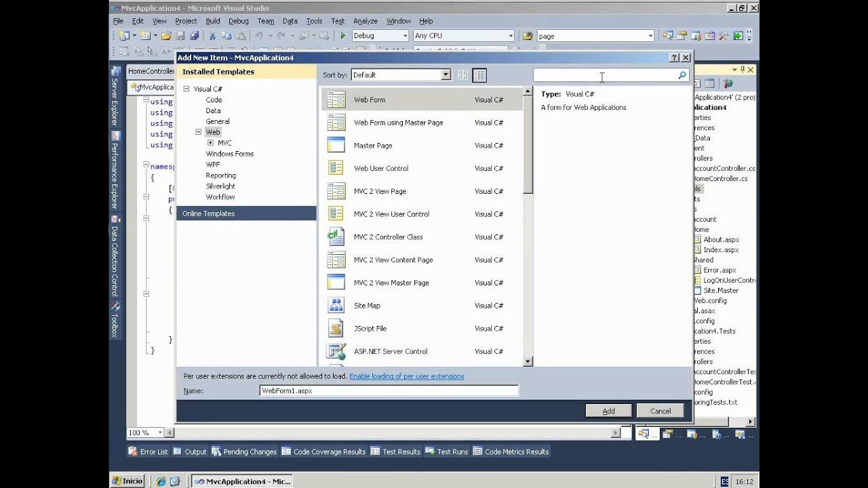Select the Site Map template icon
The width and height of the screenshot is (868, 488).
coord(336,306)
